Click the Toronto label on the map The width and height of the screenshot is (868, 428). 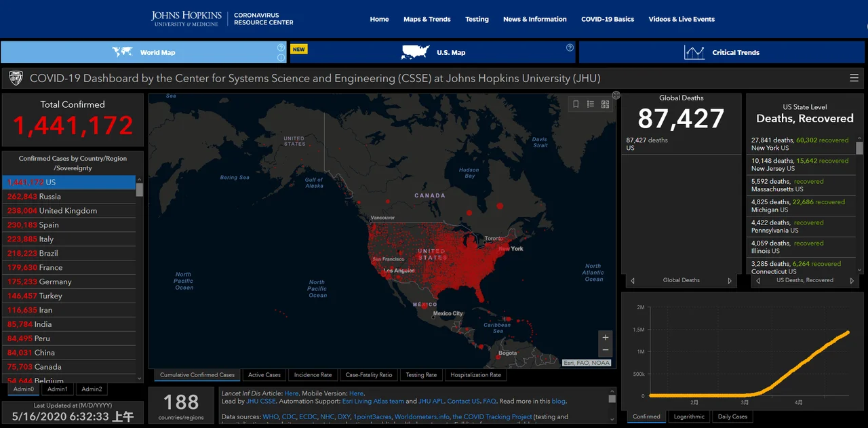[x=494, y=239]
